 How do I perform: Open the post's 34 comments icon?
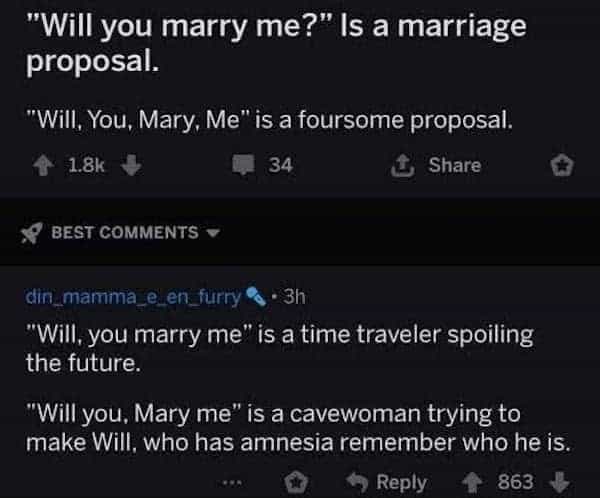pos(246,165)
